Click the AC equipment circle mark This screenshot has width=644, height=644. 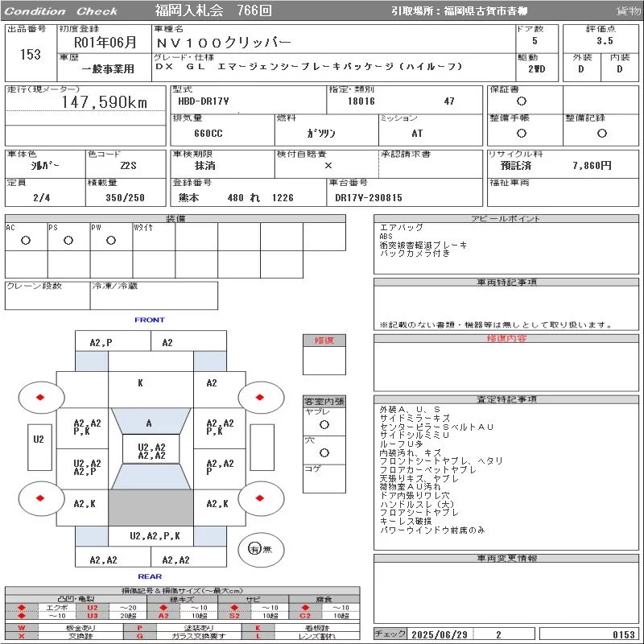(x=26, y=240)
